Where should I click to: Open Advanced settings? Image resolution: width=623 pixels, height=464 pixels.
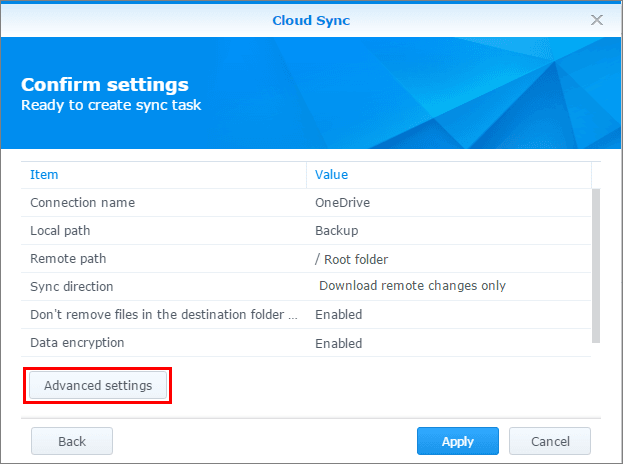[98, 385]
